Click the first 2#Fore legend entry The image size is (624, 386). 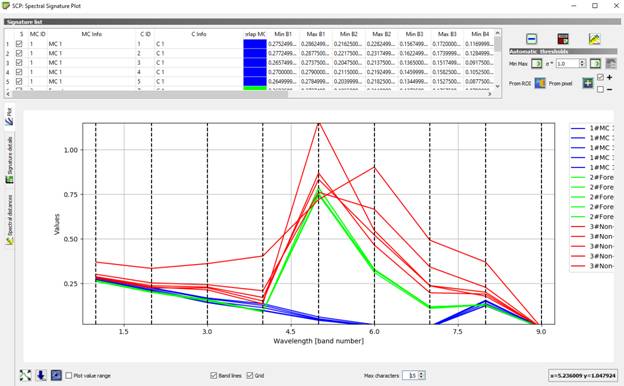pos(592,177)
